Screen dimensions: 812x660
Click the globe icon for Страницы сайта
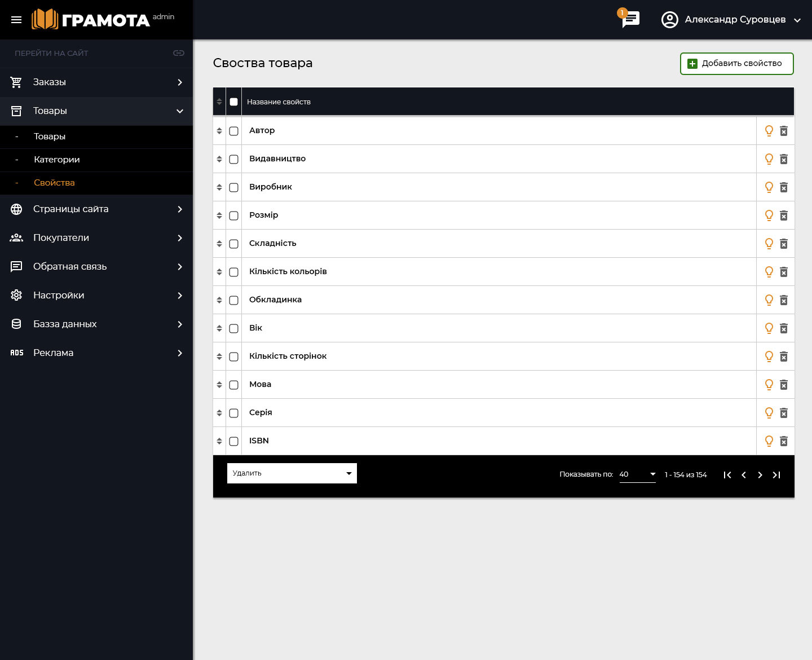(16, 209)
